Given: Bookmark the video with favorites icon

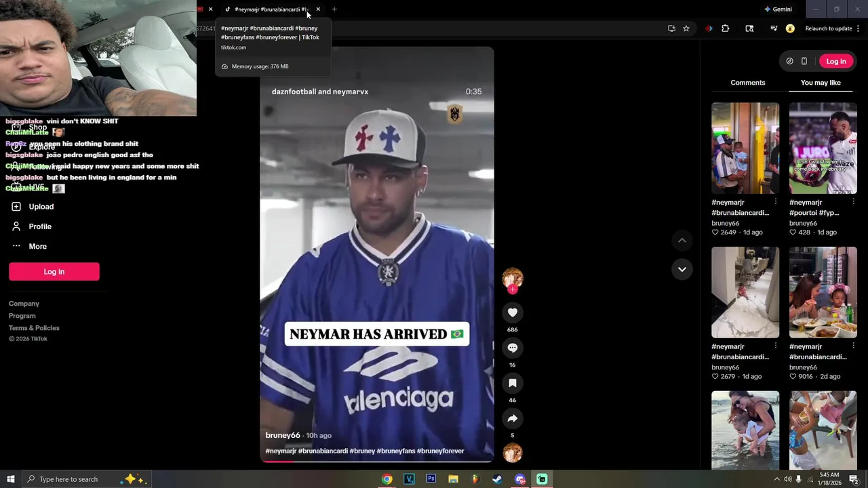Looking at the screenshot, I should 513,383.
